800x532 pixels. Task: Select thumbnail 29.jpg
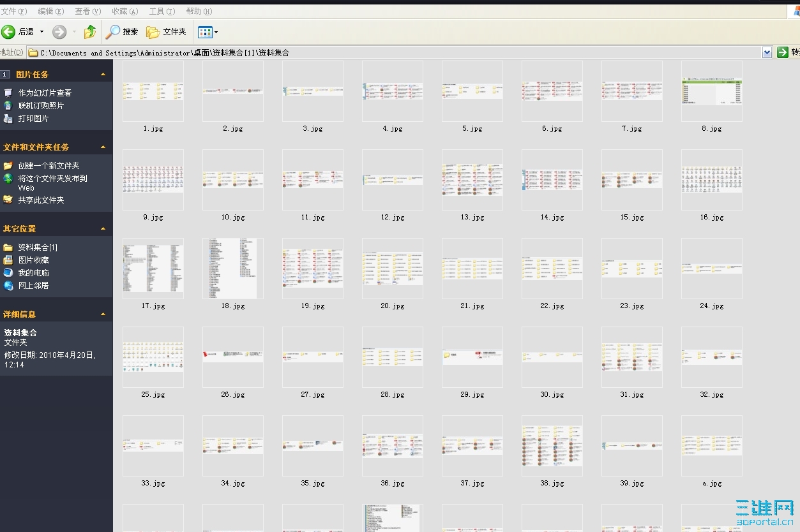pyautogui.click(x=472, y=357)
